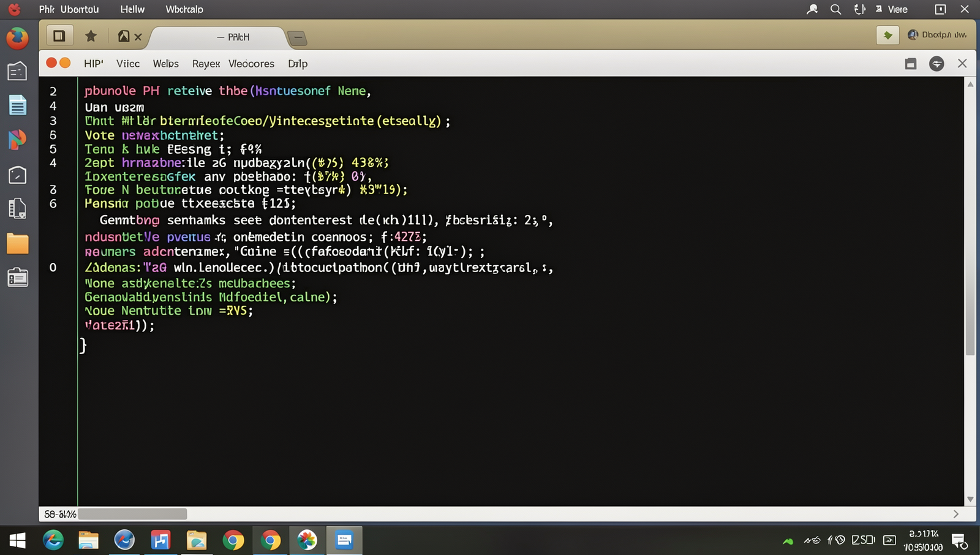Viewport: 980px width, 555px height.
Task: Open the Dbotph profile at top right
Action: [937, 35]
